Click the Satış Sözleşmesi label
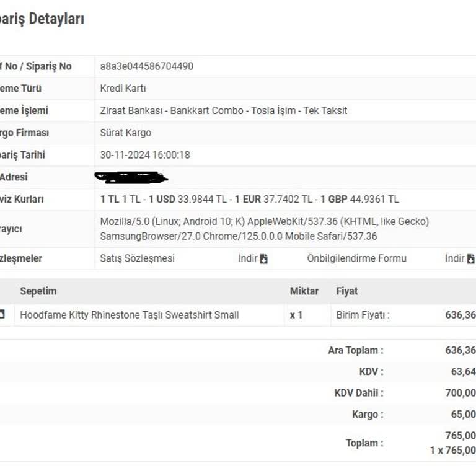 (137, 258)
